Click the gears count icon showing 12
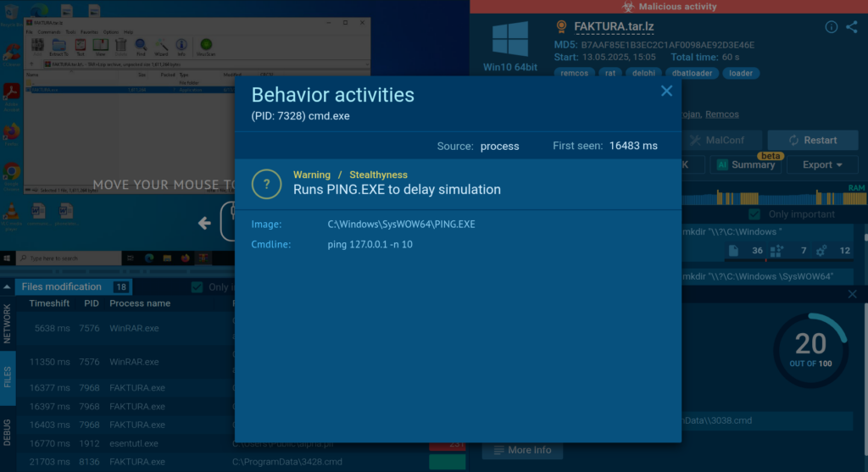This screenshot has width=868, height=472. click(x=821, y=251)
